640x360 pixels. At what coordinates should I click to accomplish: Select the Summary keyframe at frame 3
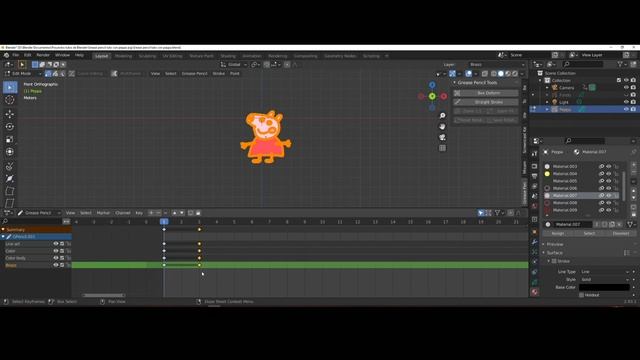point(199,229)
